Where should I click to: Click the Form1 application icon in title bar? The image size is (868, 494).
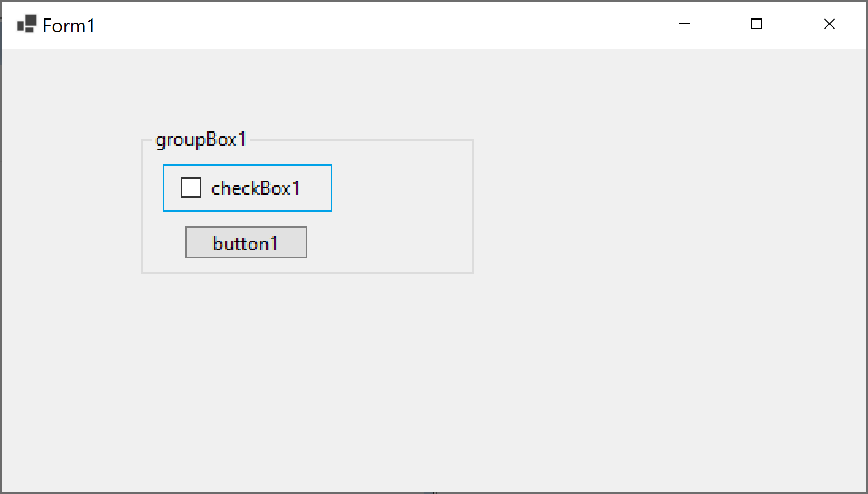(x=26, y=24)
